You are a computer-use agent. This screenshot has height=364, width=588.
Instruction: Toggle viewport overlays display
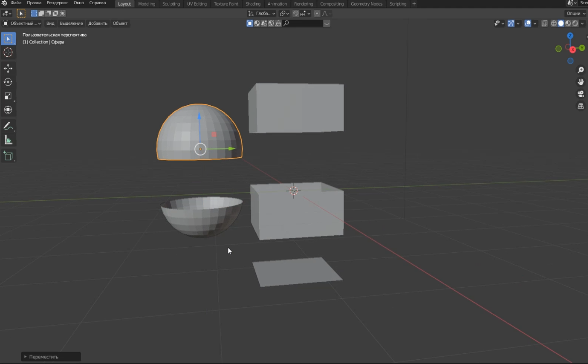coord(528,23)
